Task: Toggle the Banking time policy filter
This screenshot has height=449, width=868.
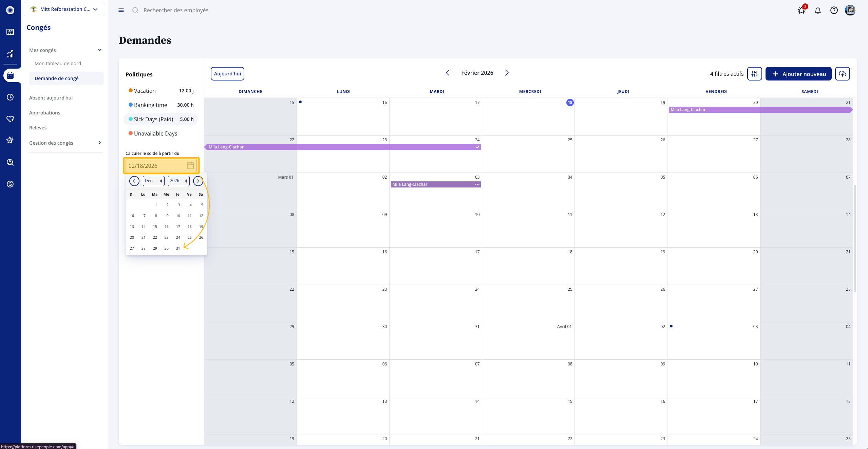Action: pos(150,105)
